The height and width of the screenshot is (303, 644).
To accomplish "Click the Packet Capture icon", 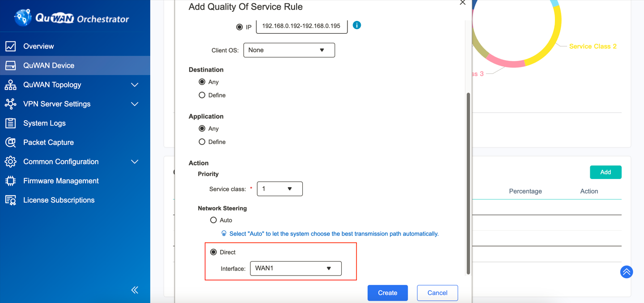I will pos(10,142).
